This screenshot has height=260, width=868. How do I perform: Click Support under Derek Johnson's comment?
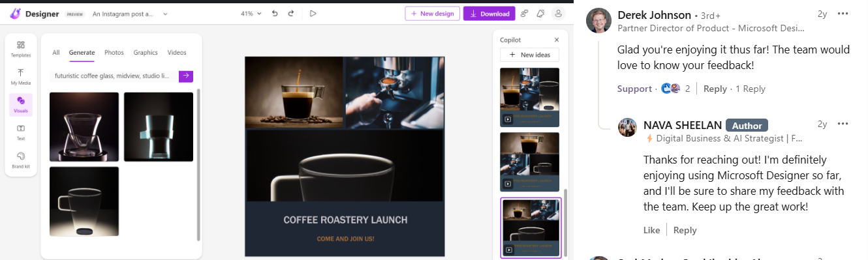point(635,89)
